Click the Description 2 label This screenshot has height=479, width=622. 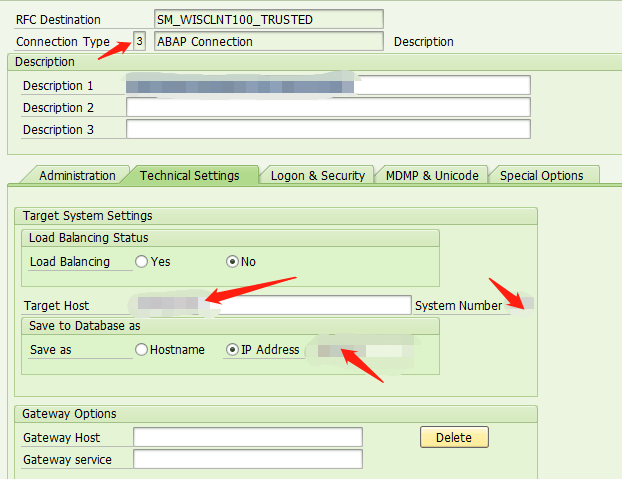pyautogui.click(x=58, y=107)
